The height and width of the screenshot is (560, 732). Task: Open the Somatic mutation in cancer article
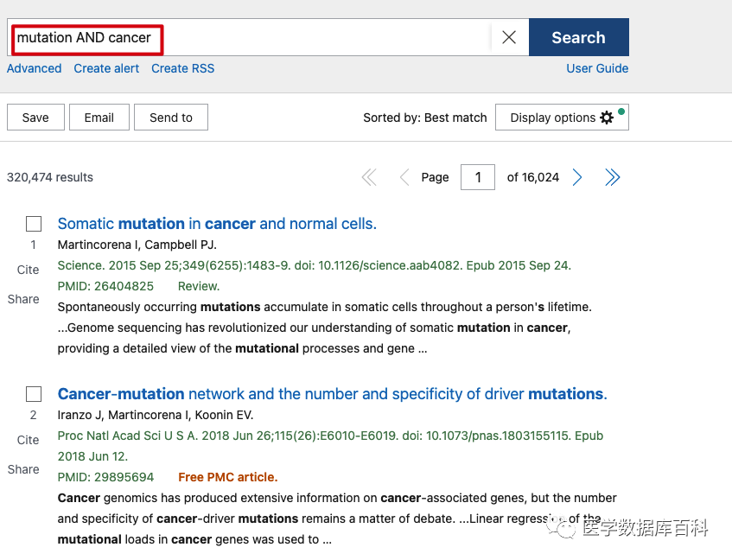(x=217, y=224)
